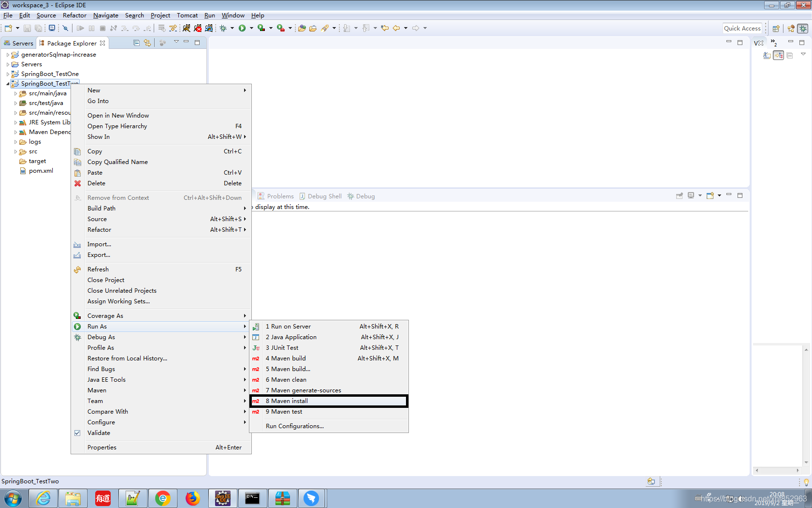
Task: Switch to the Java EE perspective icon
Action: [791, 29]
